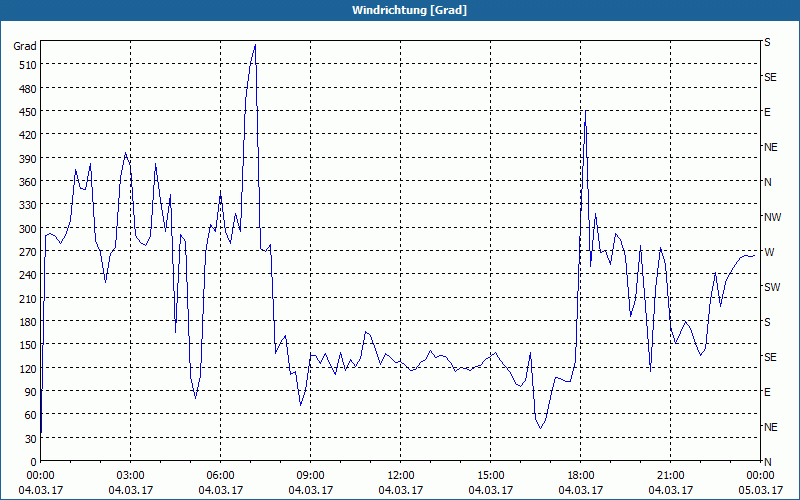Select the '15:00' time label
Viewport: 800px width, 500px height.
(490, 476)
